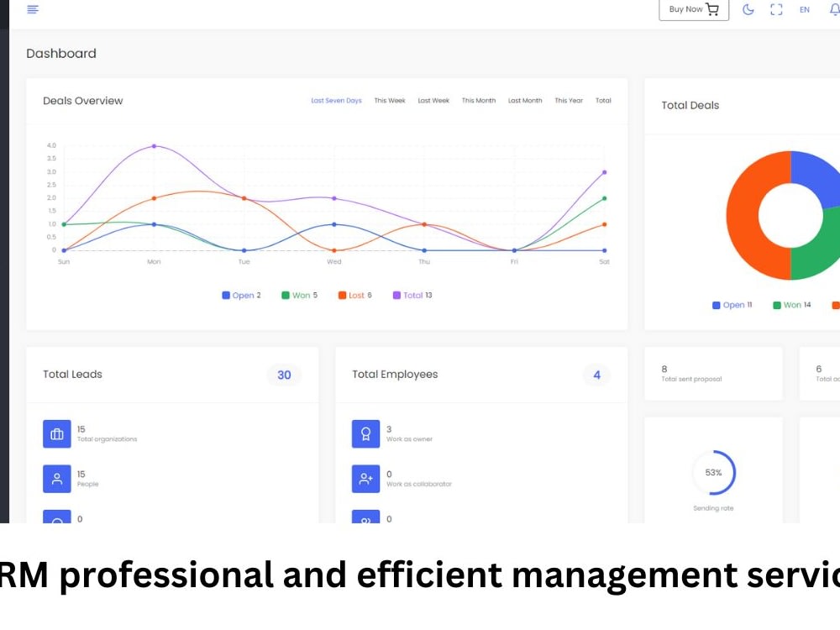Click the green Sat data point
Viewport: 840px width, 630px height.
click(604, 198)
